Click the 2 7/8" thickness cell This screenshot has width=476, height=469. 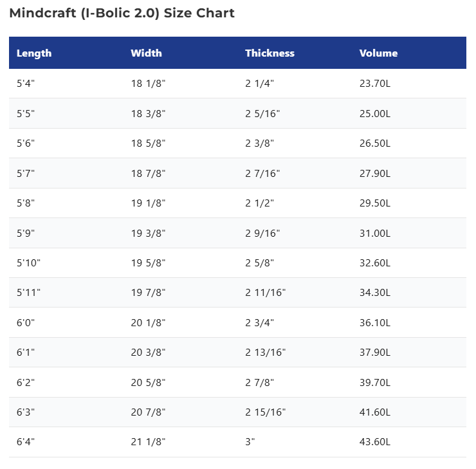(x=260, y=383)
